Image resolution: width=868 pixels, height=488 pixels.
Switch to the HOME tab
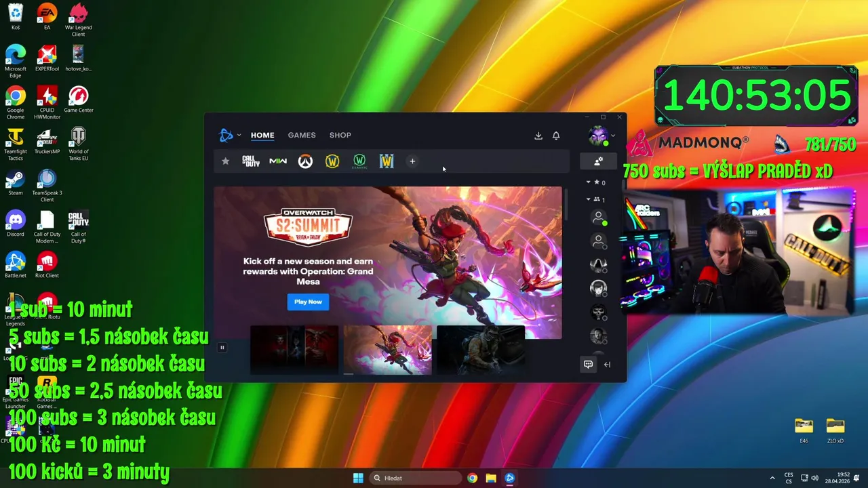click(x=262, y=135)
